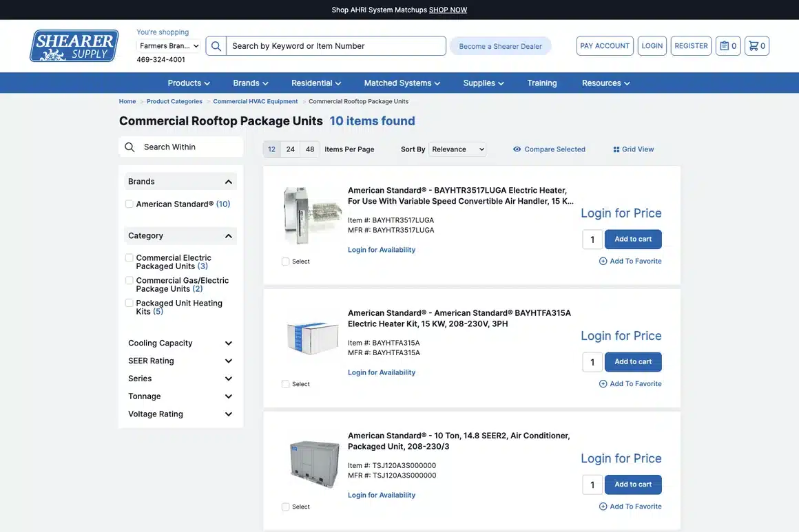Click the Grid View squares icon
The image size is (799, 532).
[x=616, y=149]
